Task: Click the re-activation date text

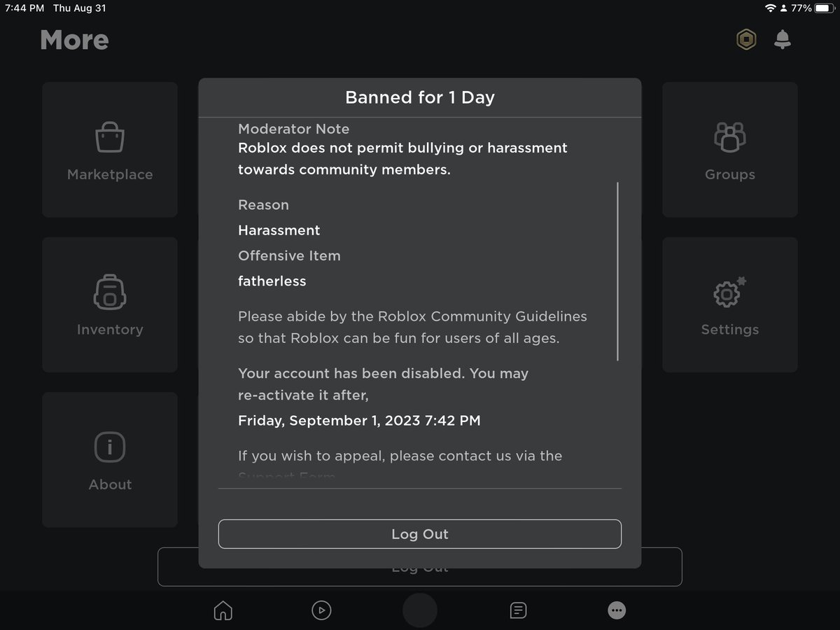Action: click(359, 421)
